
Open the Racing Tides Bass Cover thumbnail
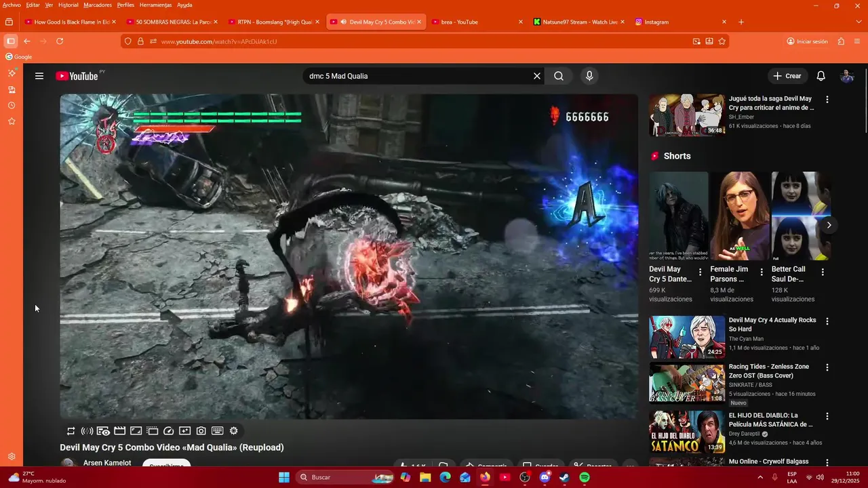tap(687, 383)
